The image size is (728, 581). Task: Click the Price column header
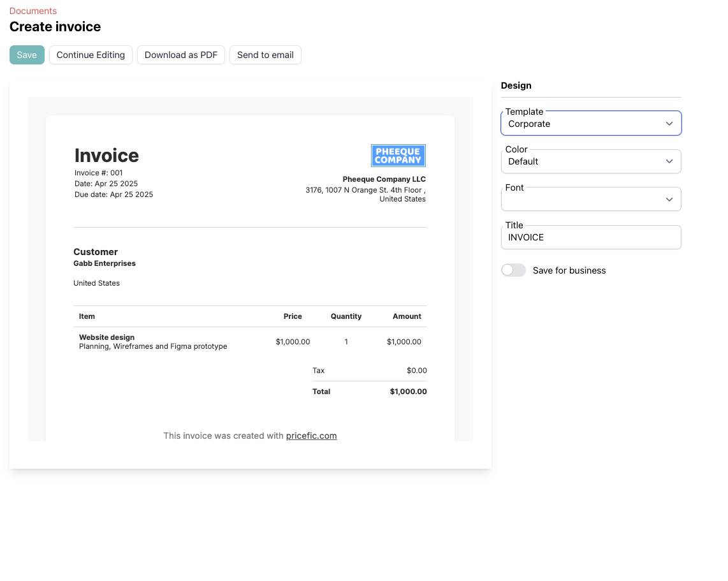[293, 316]
